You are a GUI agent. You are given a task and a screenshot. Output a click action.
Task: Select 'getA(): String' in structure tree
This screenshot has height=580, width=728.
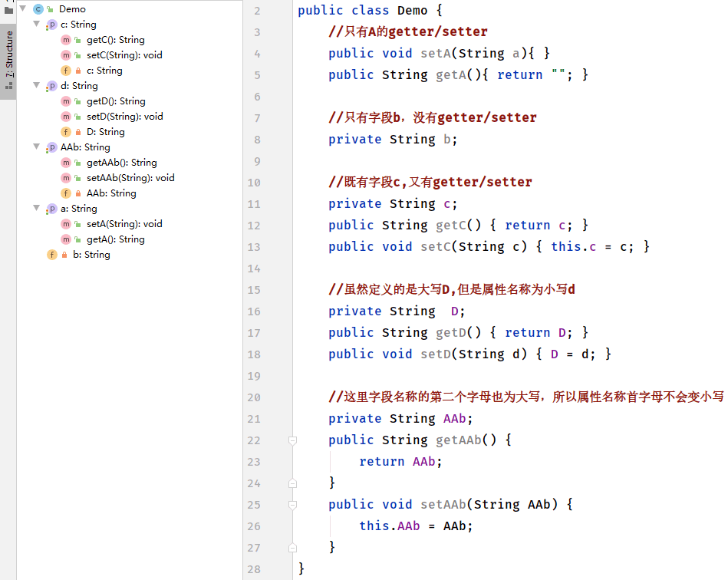116,239
